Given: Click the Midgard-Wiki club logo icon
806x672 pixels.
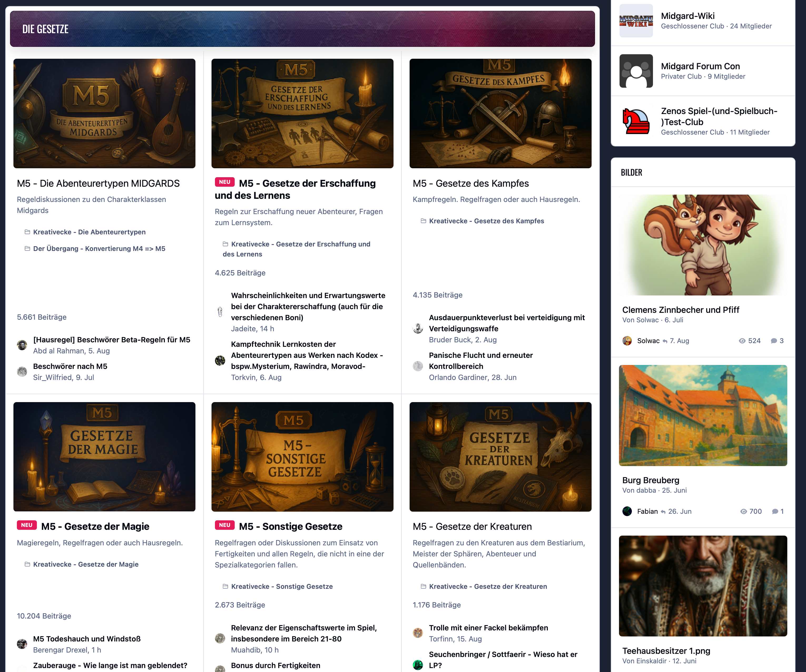Looking at the screenshot, I should (636, 21).
